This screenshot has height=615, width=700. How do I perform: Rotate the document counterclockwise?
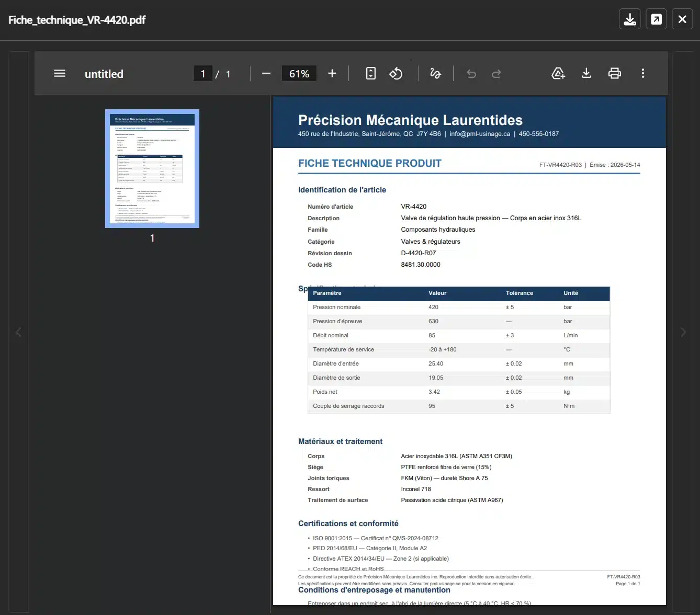click(x=396, y=74)
